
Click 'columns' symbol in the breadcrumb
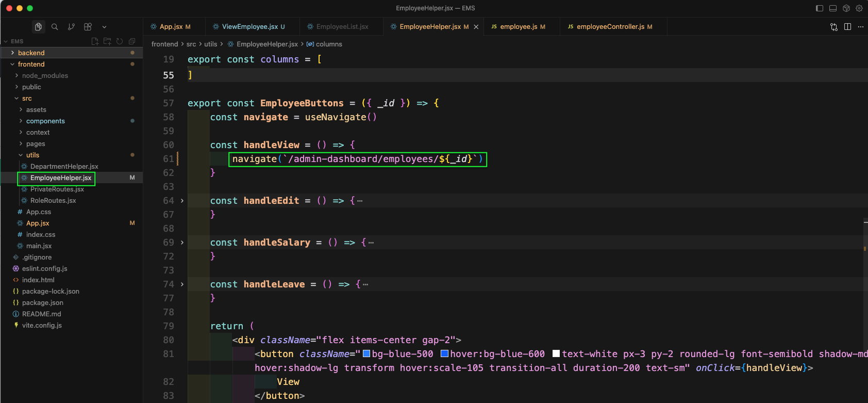pyautogui.click(x=329, y=44)
